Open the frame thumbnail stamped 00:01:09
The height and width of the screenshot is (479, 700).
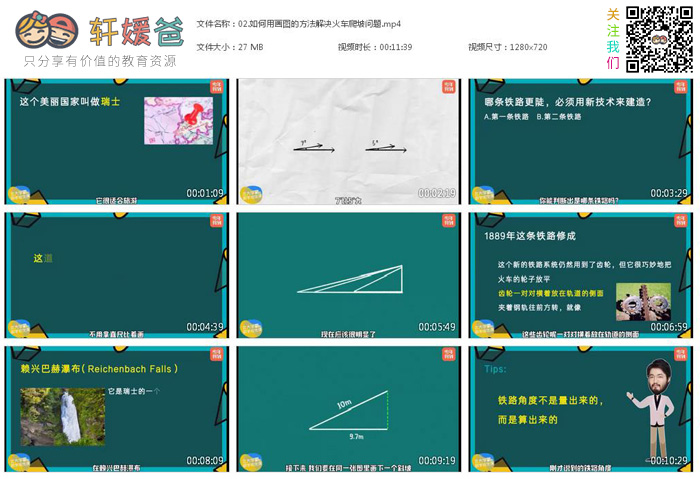coord(117,142)
